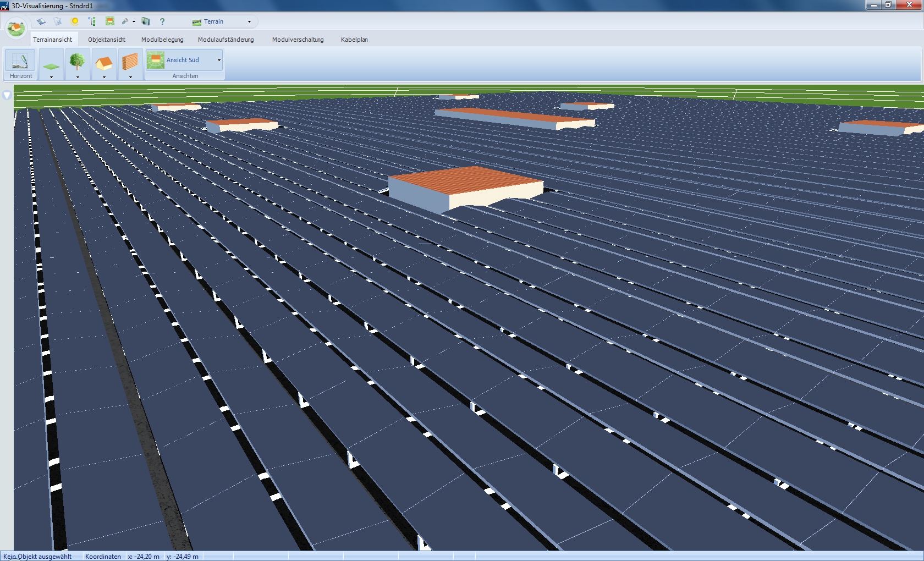Open the tree structure icon in toolbar

tap(92, 21)
